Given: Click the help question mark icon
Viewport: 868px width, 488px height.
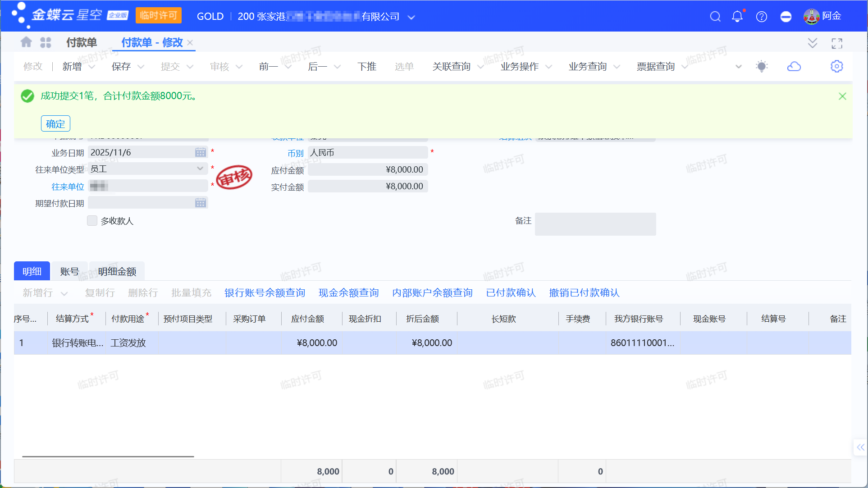Looking at the screenshot, I should [762, 17].
